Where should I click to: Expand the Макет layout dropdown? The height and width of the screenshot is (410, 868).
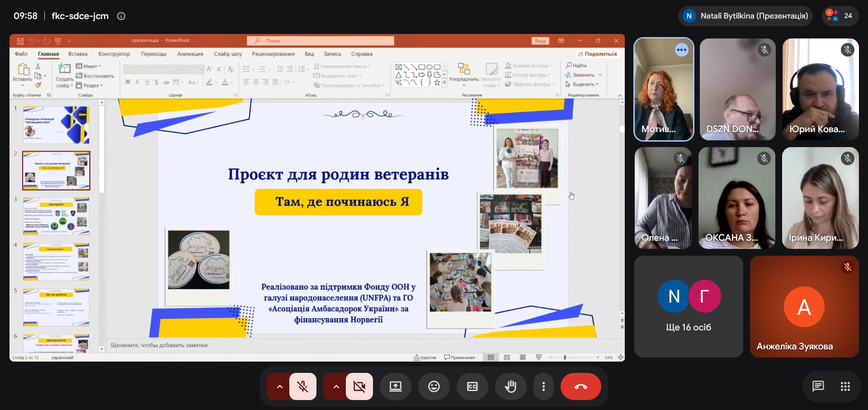(x=89, y=66)
